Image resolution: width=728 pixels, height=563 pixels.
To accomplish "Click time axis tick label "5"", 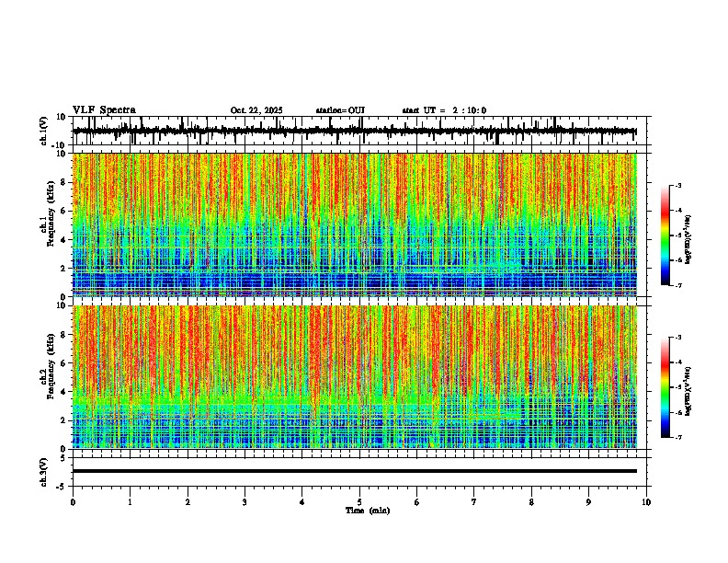I will [359, 502].
